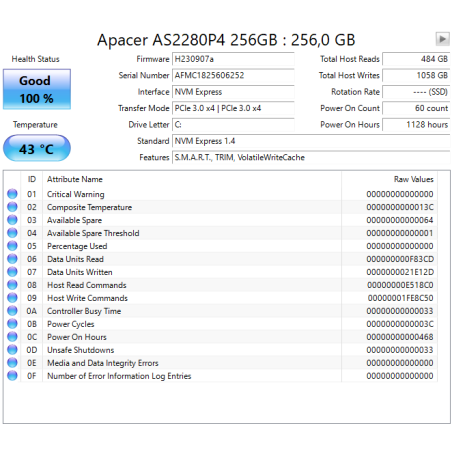Screen dimensions: 452x452
Task: Click raw value 0000000000064
Action: (400, 220)
